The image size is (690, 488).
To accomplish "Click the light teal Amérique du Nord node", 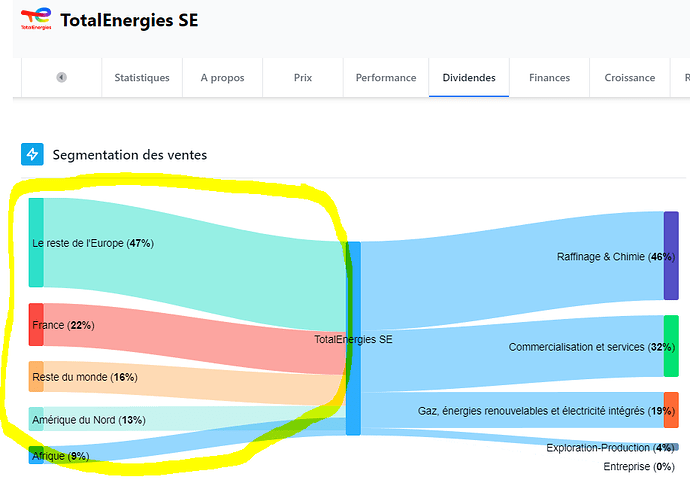I will coord(36,419).
